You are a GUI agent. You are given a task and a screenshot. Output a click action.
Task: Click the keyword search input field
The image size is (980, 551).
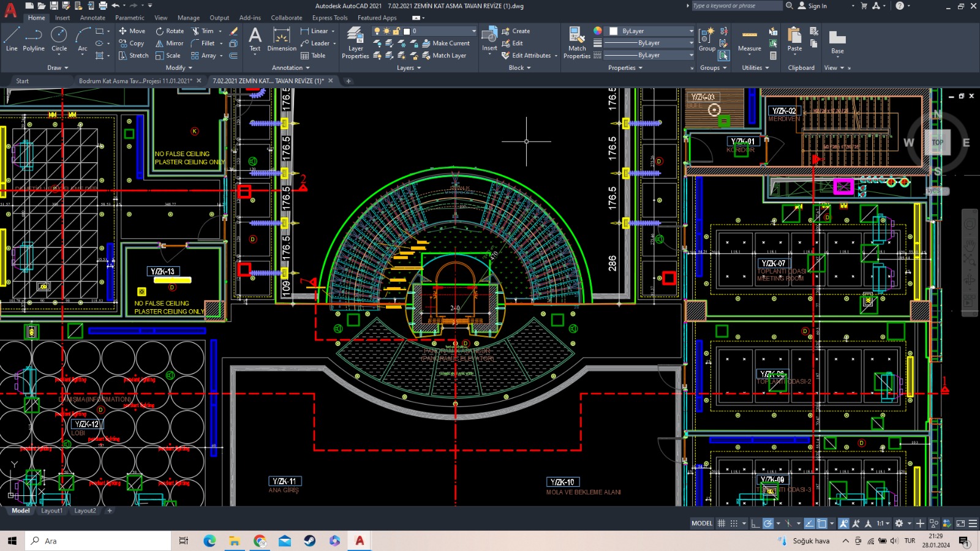[x=736, y=6]
